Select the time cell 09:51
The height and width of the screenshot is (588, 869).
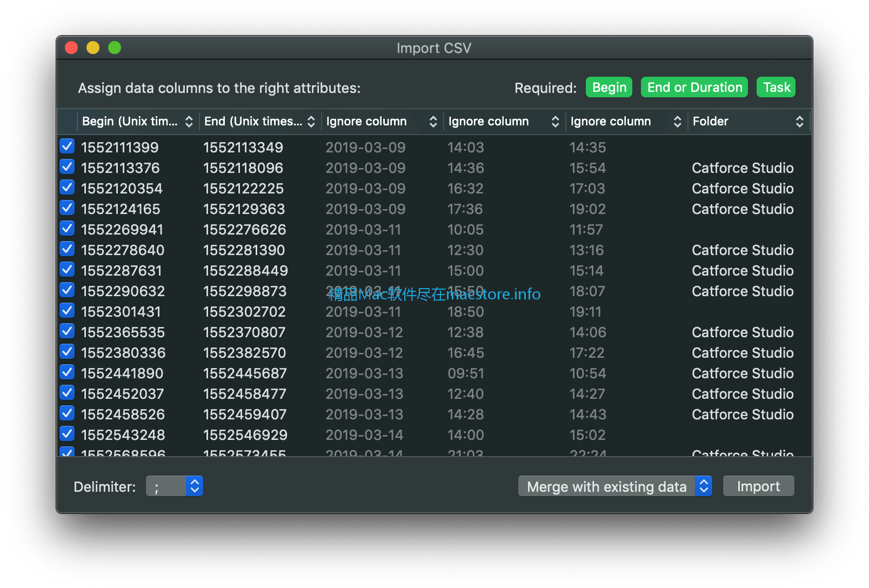[466, 373]
